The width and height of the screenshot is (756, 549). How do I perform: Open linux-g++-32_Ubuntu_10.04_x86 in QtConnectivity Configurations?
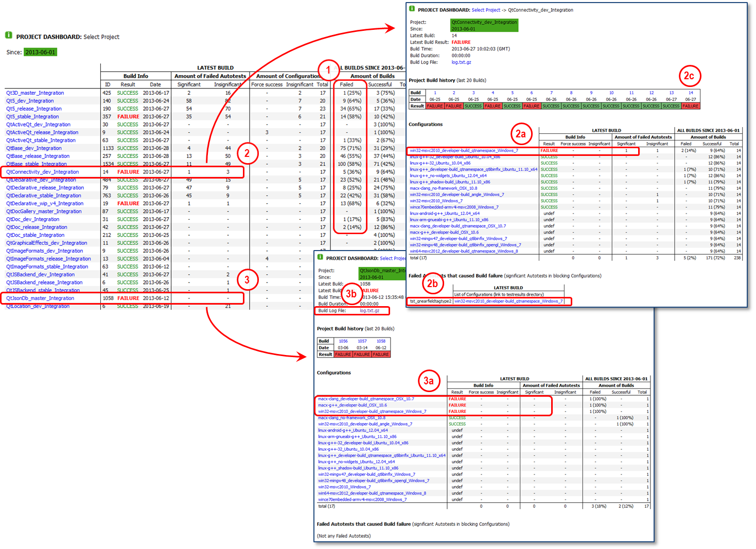440,163
